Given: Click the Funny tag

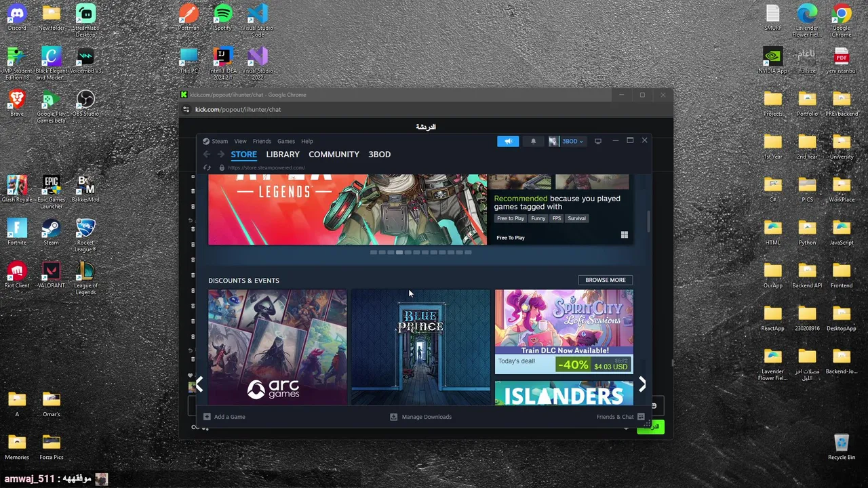Looking at the screenshot, I should click(x=538, y=218).
